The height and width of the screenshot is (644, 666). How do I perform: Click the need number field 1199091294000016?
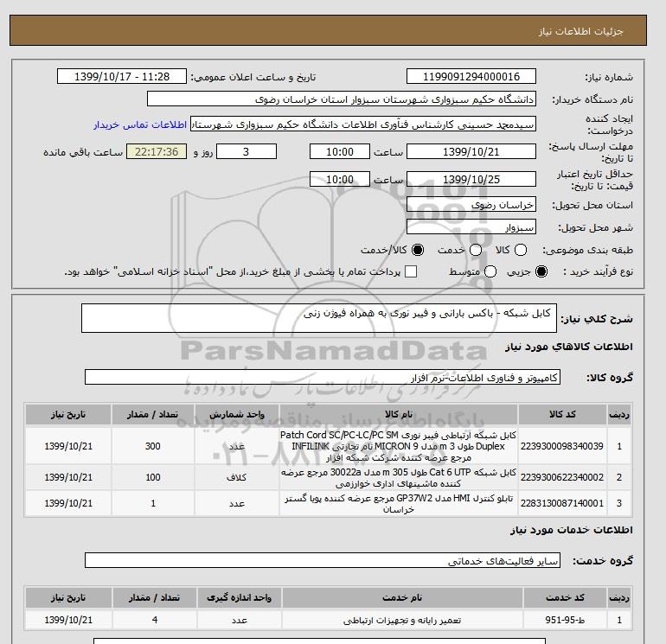coord(471,76)
